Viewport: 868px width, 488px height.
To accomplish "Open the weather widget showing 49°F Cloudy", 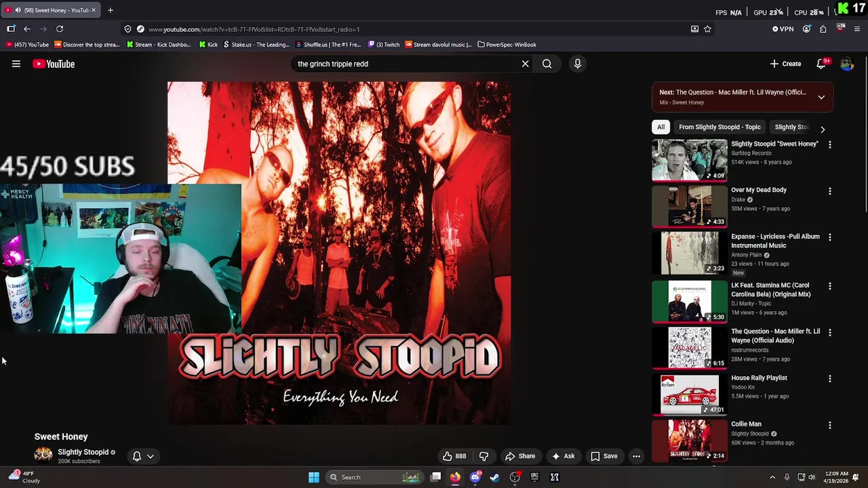I will point(23,477).
